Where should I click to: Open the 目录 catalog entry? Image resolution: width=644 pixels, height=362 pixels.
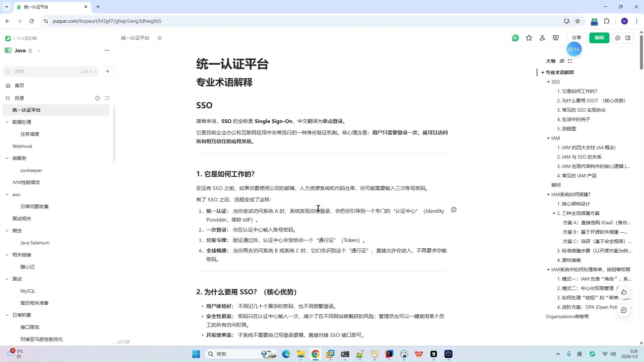(19, 98)
